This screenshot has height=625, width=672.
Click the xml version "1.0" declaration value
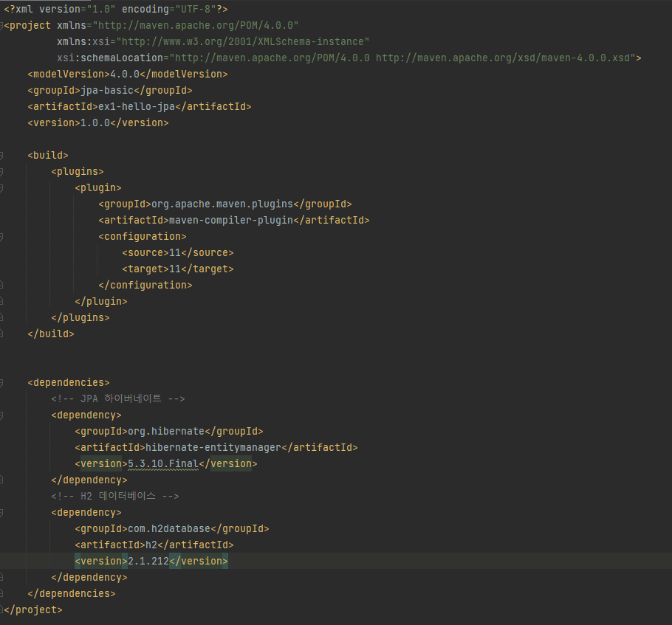(101, 9)
